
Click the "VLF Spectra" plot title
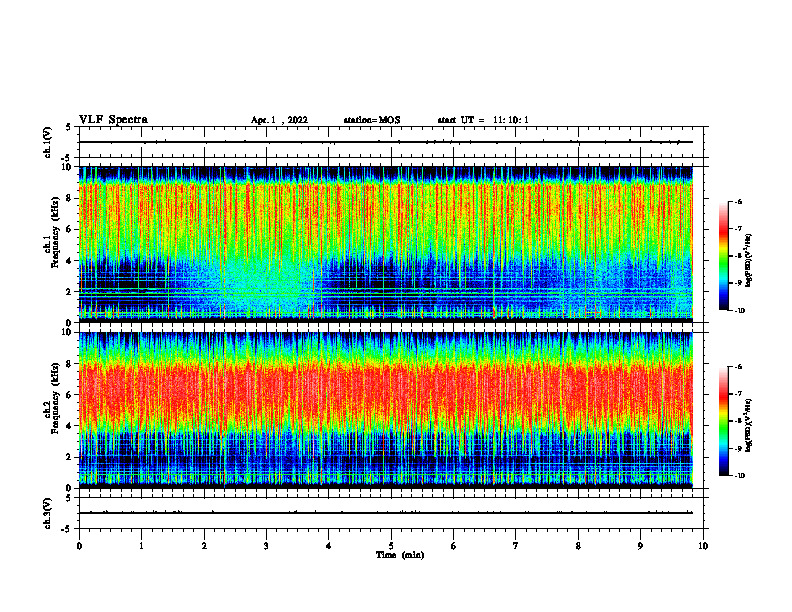click(113, 120)
